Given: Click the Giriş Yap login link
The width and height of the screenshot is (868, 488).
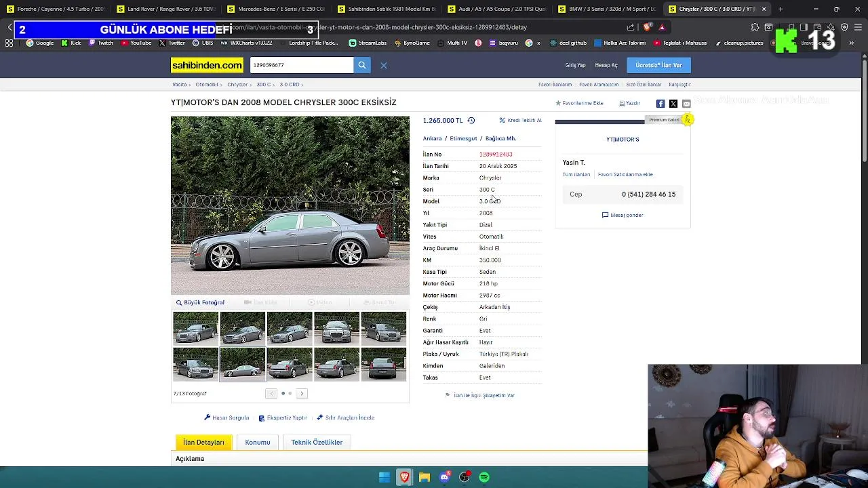Looking at the screenshot, I should click(x=575, y=65).
